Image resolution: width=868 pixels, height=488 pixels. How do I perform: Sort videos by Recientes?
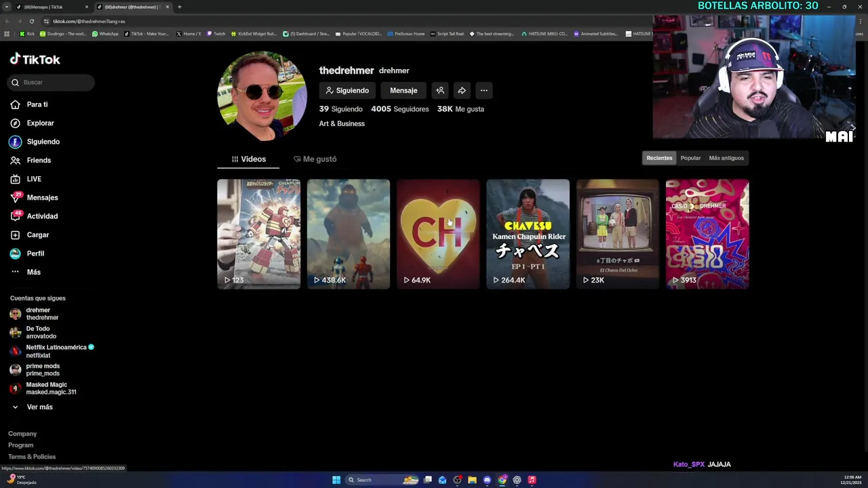tap(659, 158)
